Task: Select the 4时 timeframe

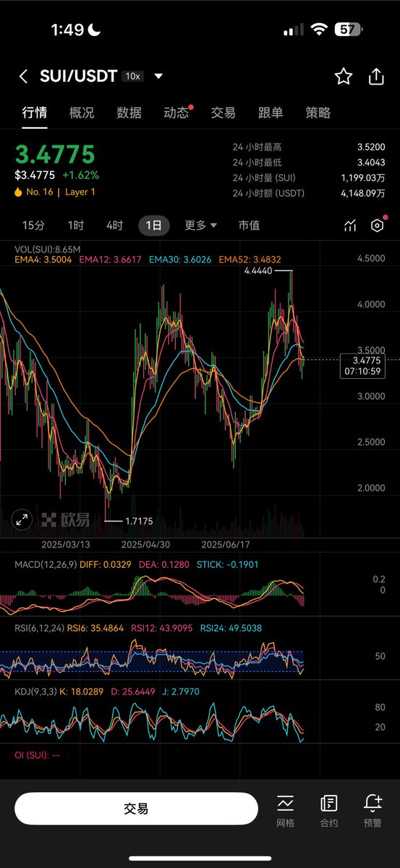Action: [x=114, y=226]
